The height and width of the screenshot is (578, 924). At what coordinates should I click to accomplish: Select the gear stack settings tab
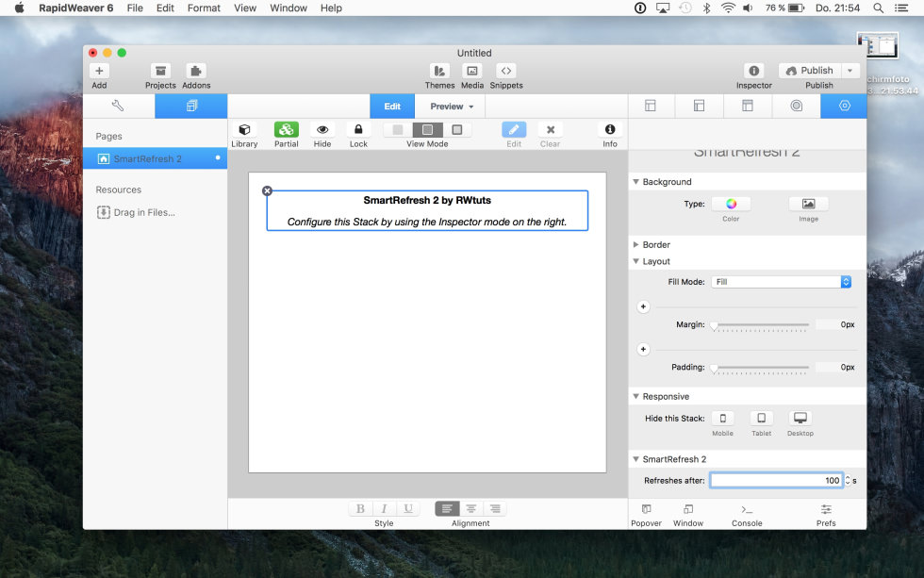tap(845, 106)
